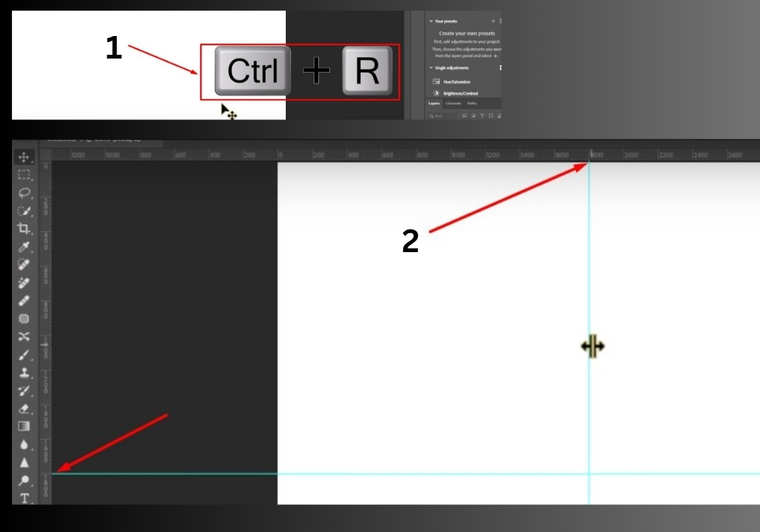Select the Sharpen triangle tool
This screenshot has width=760, height=532.
pos(24,462)
